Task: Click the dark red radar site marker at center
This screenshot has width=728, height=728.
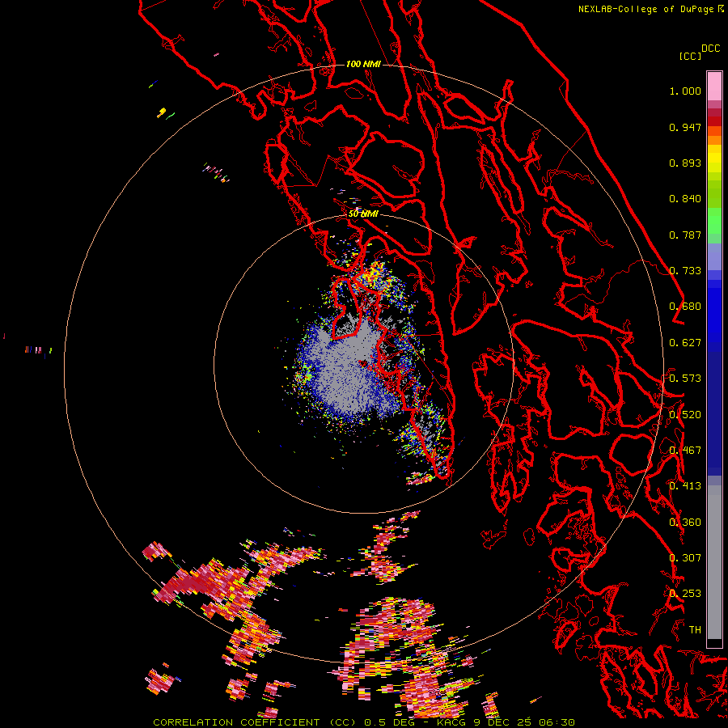Action: (363, 363)
